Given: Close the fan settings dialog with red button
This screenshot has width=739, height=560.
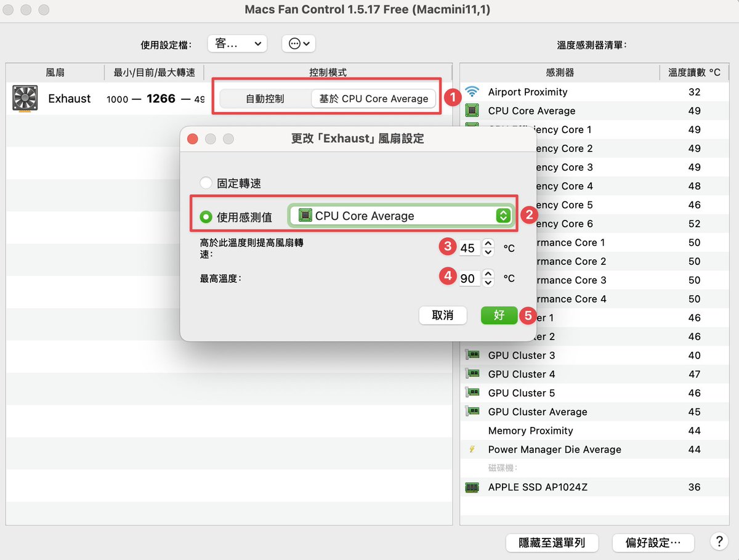Looking at the screenshot, I should click(193, 139).
